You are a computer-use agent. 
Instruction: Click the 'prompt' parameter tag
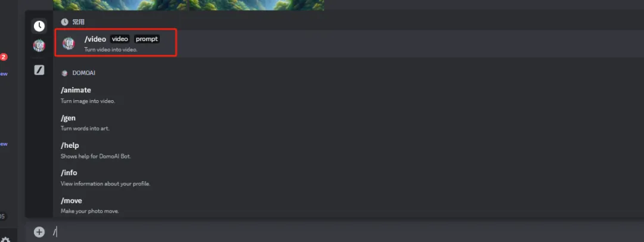coord(147,39)
